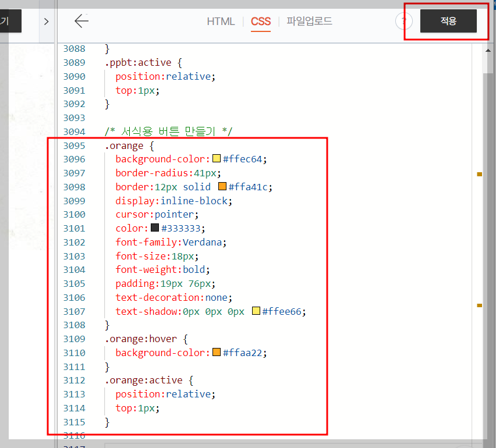This screenshot has height=448, width=496.
Task: Click the upper orange marker in the overview ruler
Action: tap(480, 174)
